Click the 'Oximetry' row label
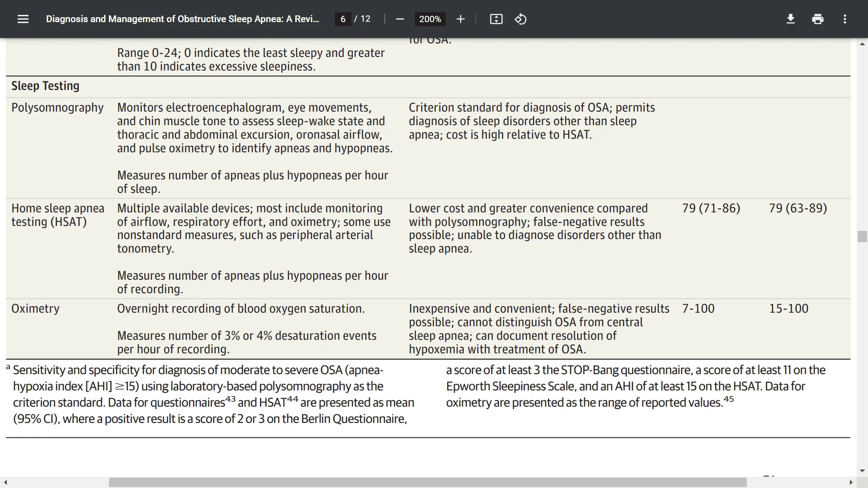 tap(35, 309)
